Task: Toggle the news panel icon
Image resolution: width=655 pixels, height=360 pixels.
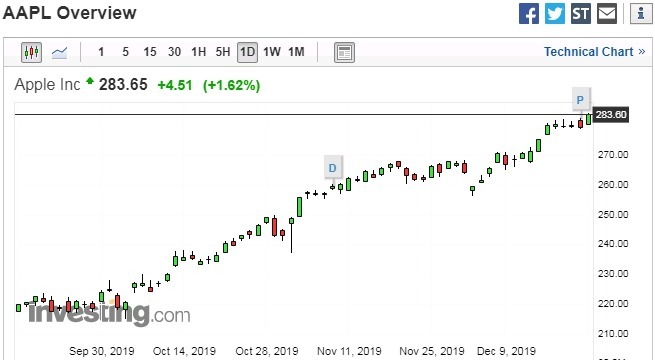Action: (x=344, y=52)
